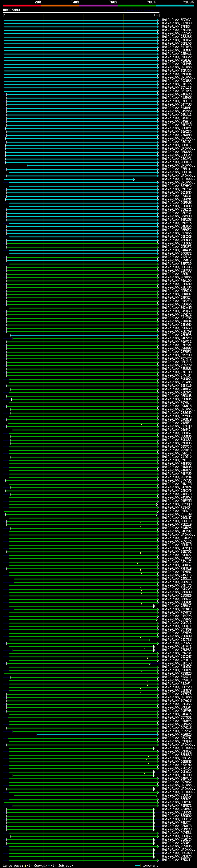The height and width of the screenshot is (868, 197).
Task: Select the UniRef100_C6DAJ7 label
Action: tap(177, 145)
